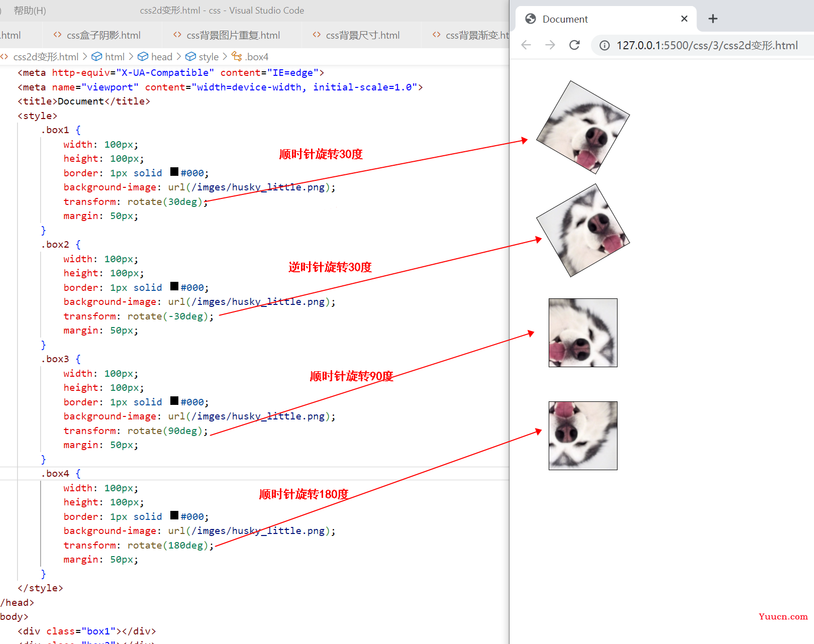814x644 pixels.
Task: Click the #000 color swatch in .box1
Action: [174, 172]
